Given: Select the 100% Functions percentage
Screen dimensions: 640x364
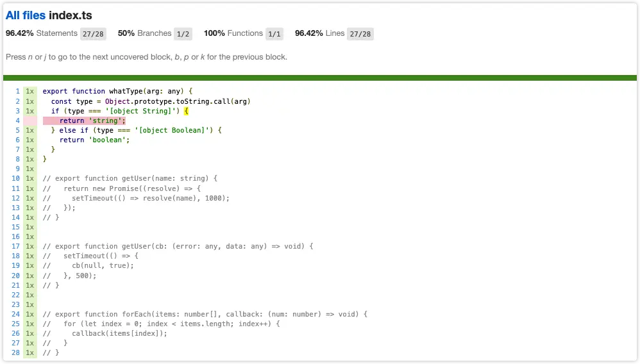Looking at the screenshot, I should [214, 33].
